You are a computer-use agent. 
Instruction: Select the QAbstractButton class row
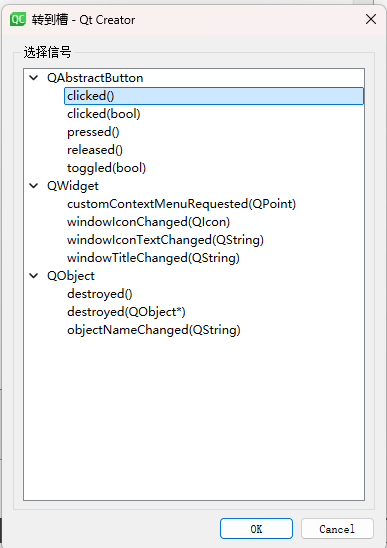tap(95, 78)
